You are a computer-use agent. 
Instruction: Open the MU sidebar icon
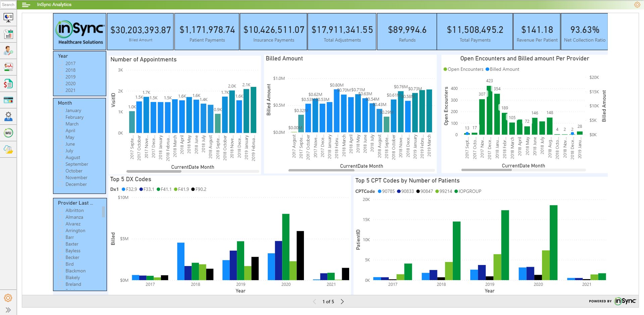click(x=8, y=133)
